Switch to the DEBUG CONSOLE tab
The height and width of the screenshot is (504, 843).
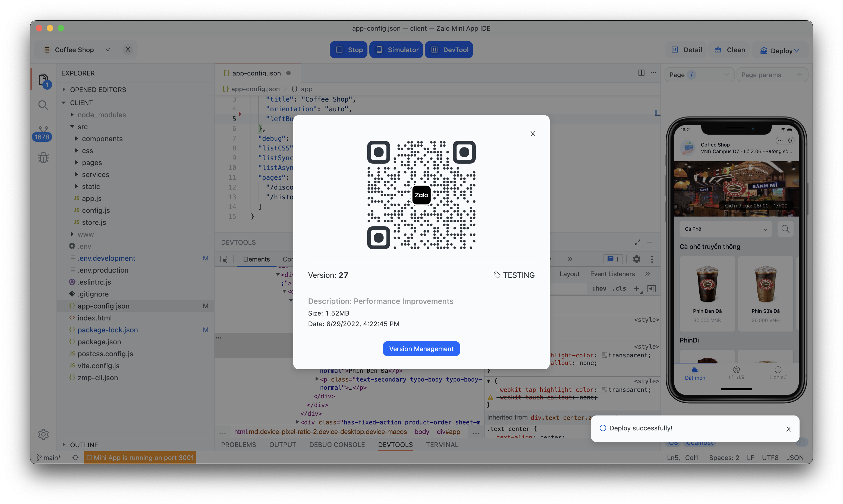pyautogui.click(x=337, y=445)
